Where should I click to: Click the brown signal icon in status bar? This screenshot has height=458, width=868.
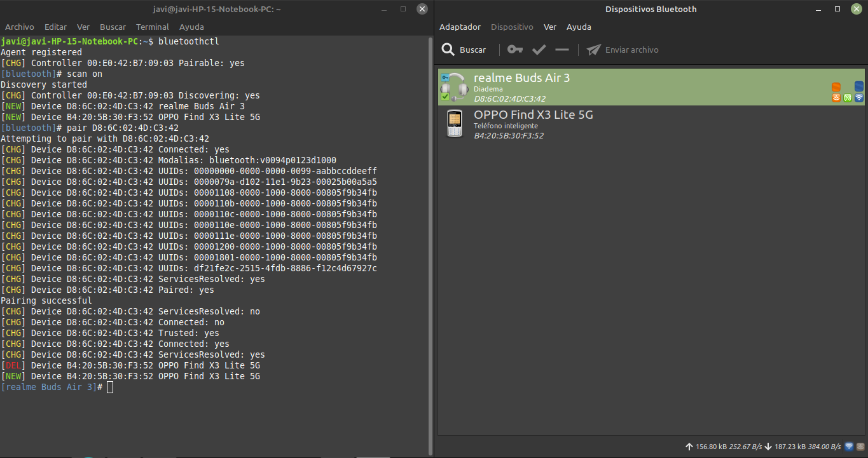click(x=860, y=447)
